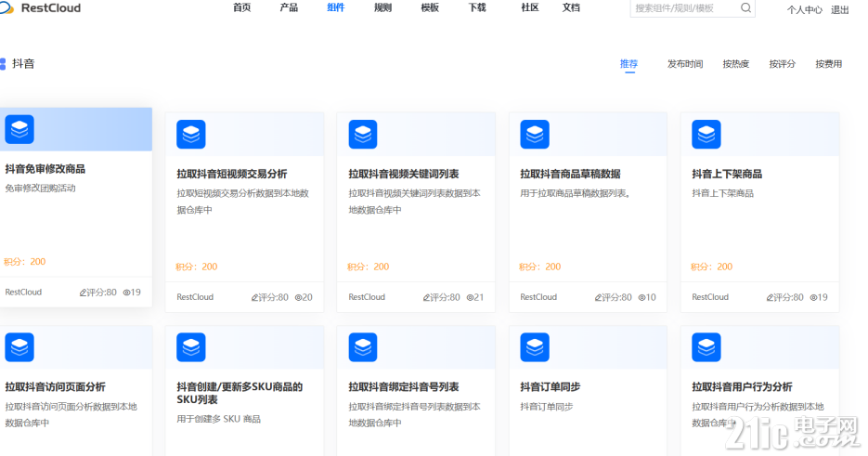Click the layers icon on 拉取抖音绑定抖音号列表 card
This screenshot has width=868, height=456.
pos(363,347)
